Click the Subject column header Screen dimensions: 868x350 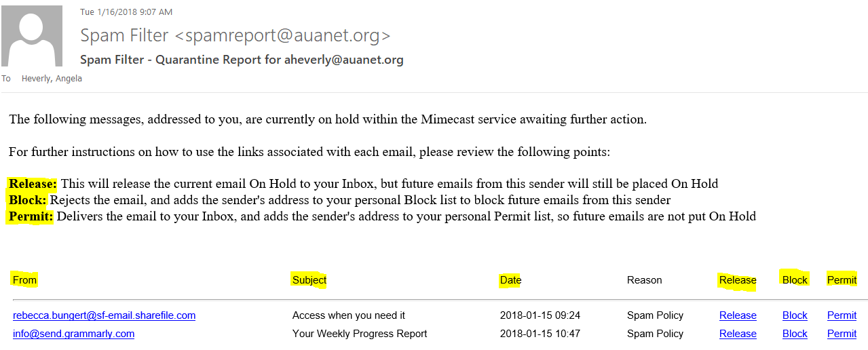309,280
